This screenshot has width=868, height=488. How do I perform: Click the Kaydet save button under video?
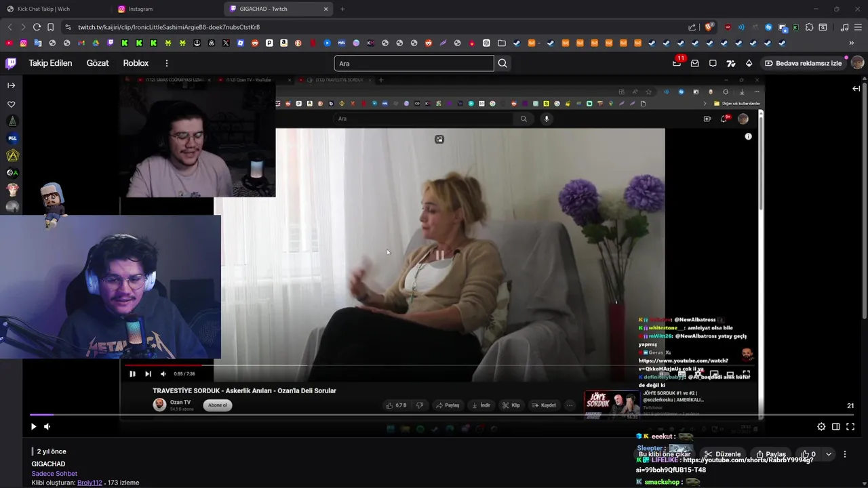coord(544,405)
